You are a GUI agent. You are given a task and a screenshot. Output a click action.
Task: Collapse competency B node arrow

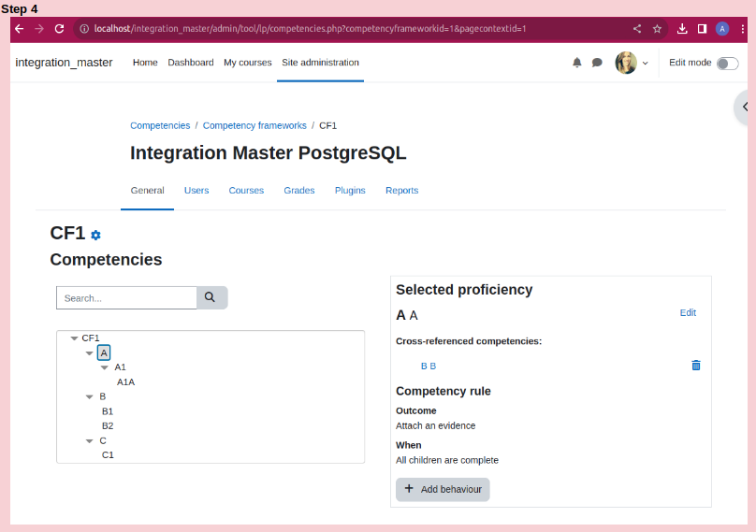(x=89, y=397)
